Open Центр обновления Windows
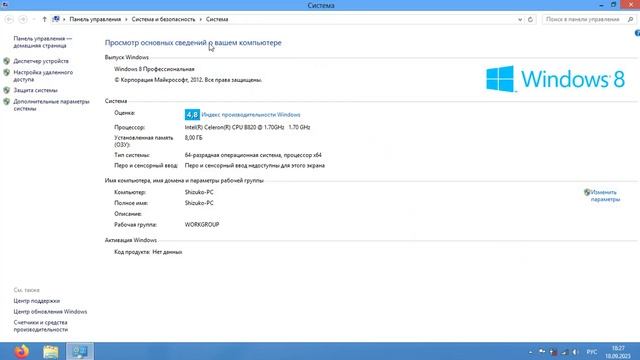Viewport: 640px width, 360px height. (x=50, y=311)
